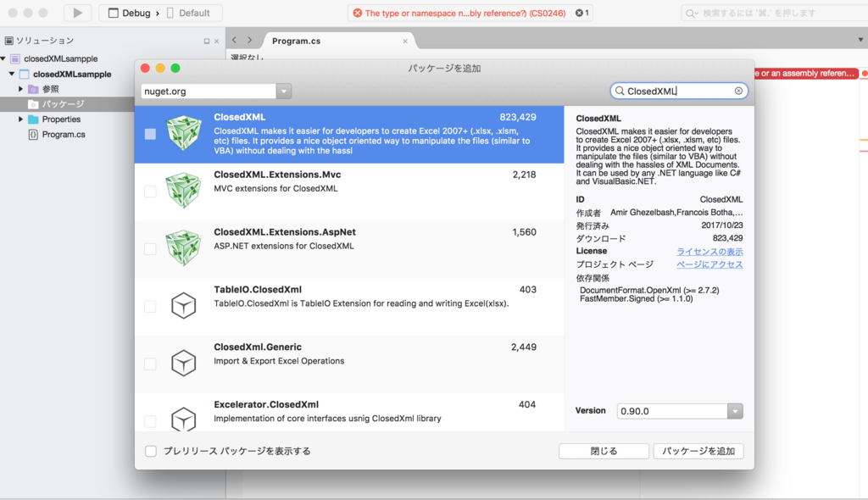Focus the IDE global search field

[x=775, y=13]
